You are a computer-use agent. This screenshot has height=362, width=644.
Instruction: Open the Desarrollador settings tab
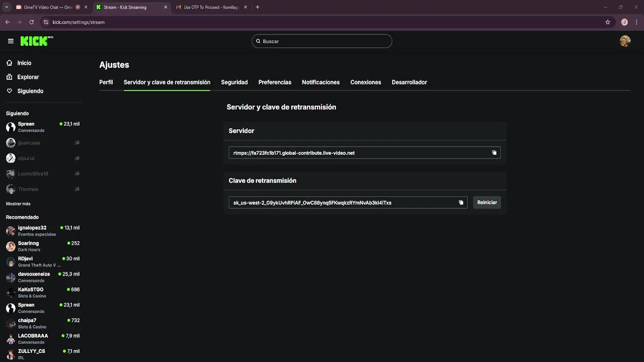[x=409, y=82]
